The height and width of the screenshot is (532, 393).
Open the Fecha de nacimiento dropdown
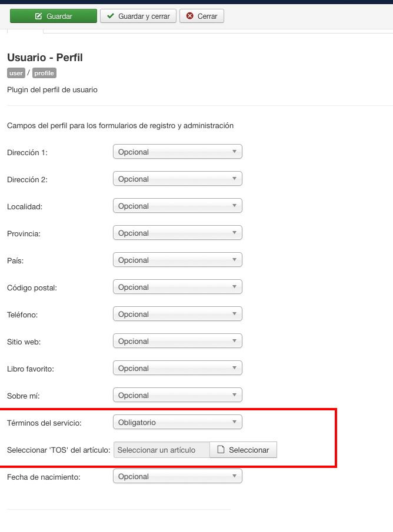click(x=177, y=476)
